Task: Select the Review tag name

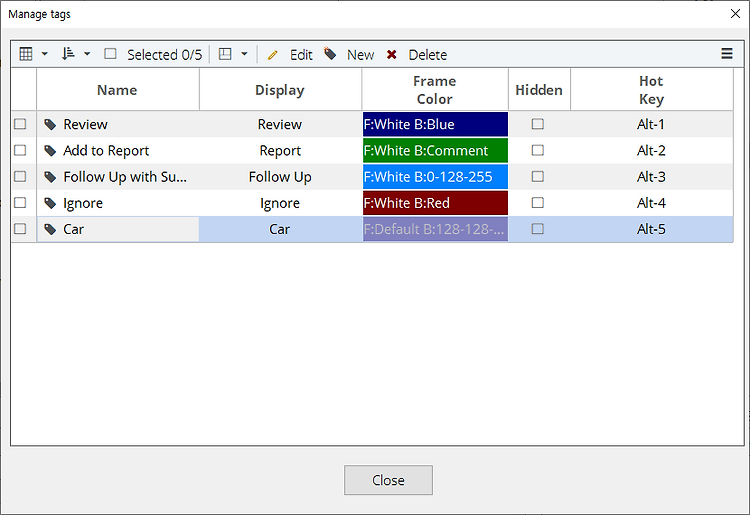Action: point(86,124)
